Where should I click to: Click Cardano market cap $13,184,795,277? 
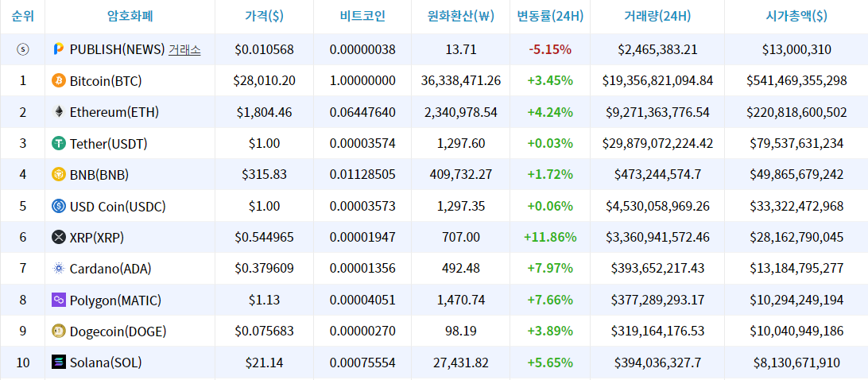796,269
